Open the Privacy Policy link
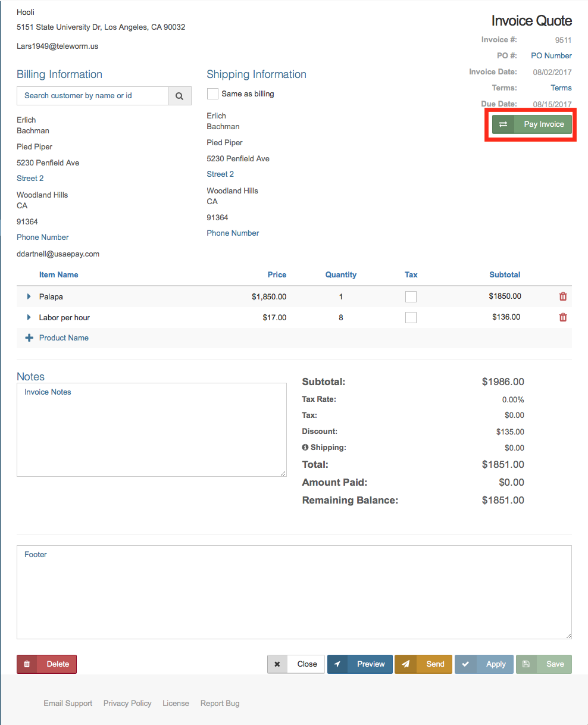The image size is (588, 725). click(x=127, y=703)
